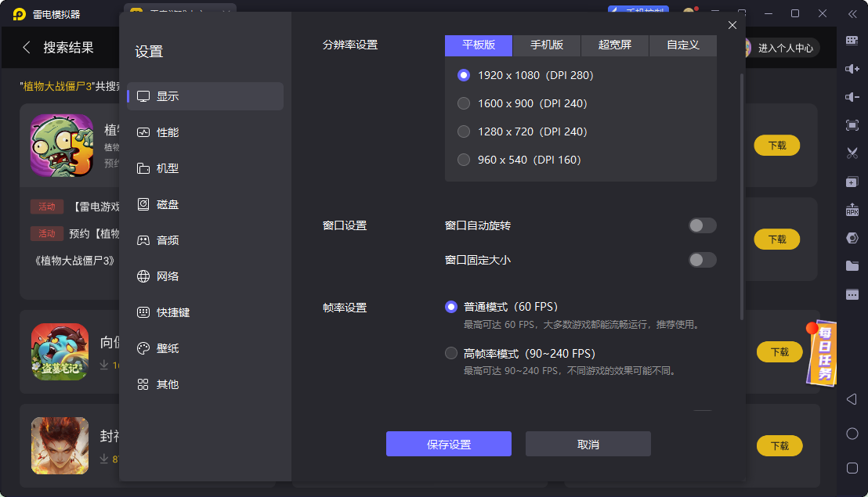Select 1600 x 900 resolution

(x=464, y=103)
